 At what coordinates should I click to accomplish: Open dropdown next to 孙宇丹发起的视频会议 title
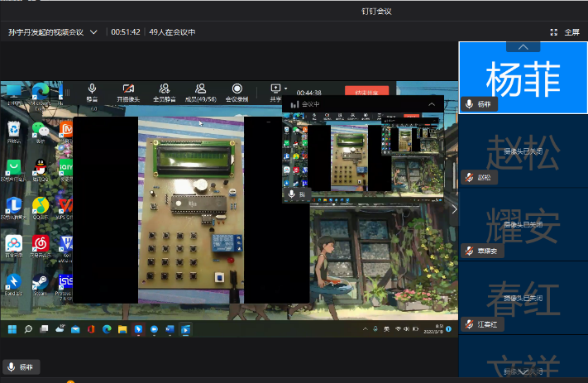click(93, 32)
